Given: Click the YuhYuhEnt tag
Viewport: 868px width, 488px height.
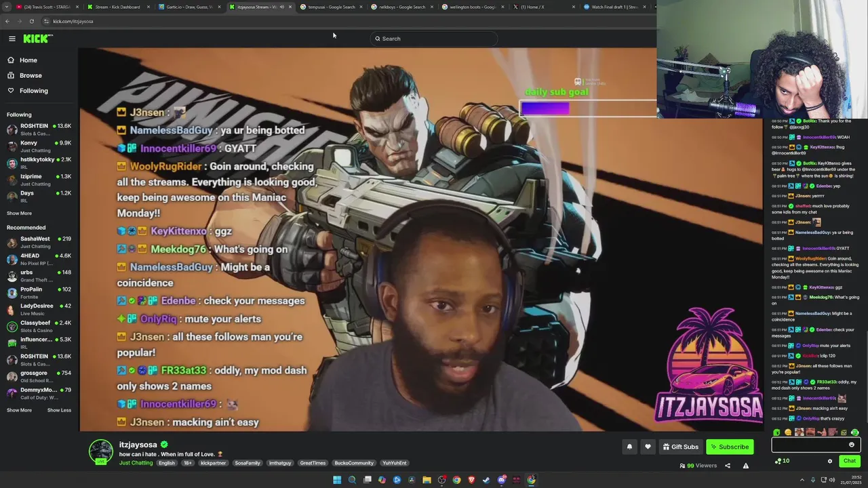Looking at the screenshot, I should [394, 463].
